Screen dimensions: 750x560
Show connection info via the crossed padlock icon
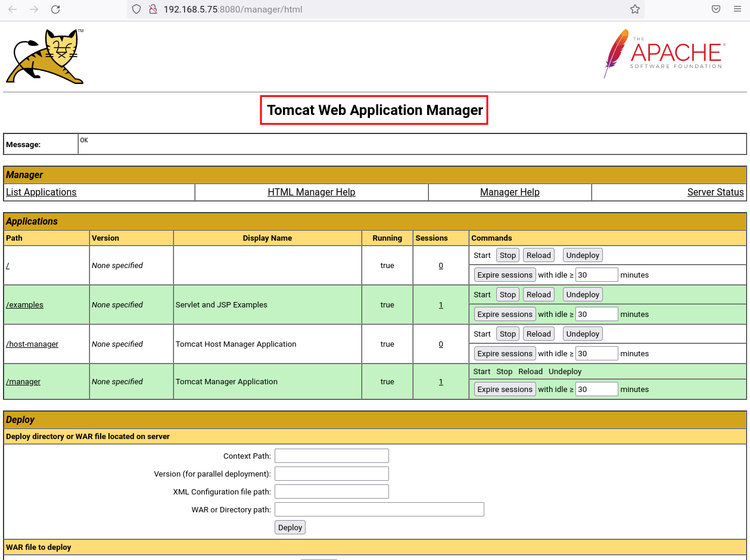click(153, 10)
